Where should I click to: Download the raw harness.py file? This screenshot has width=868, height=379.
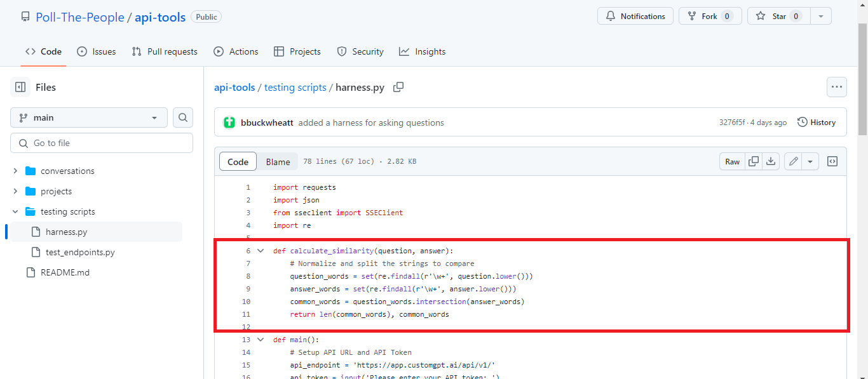(771, 161)
